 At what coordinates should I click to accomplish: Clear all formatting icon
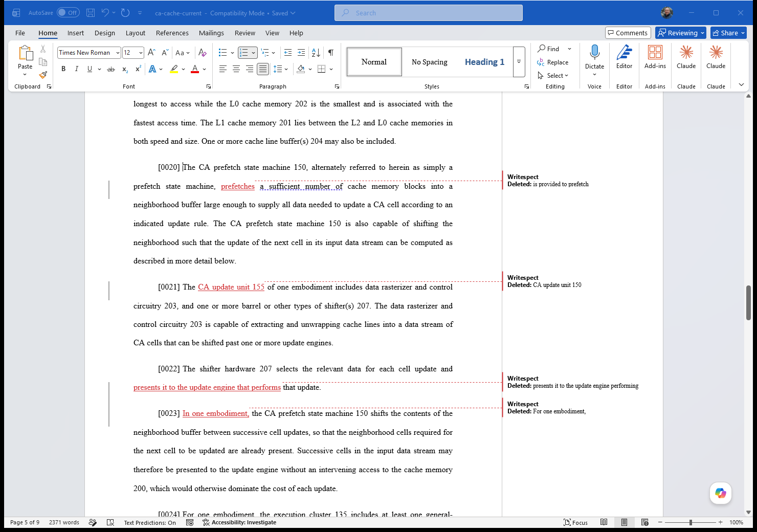pos(203,52)
